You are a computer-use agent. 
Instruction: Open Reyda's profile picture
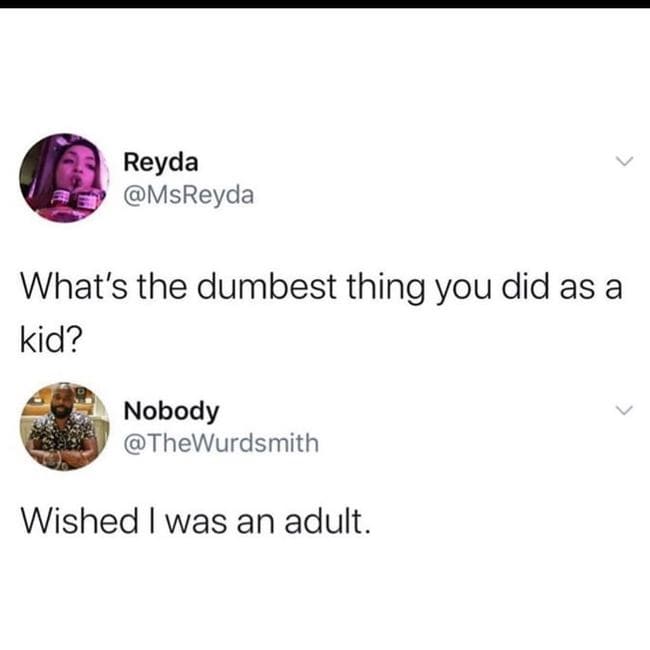[x=64, y=178]
